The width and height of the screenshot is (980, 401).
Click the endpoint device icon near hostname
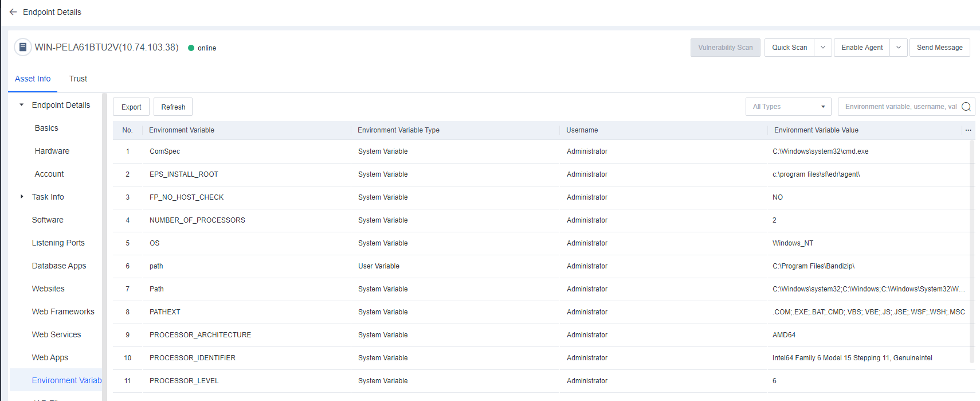tap(22, 47)
